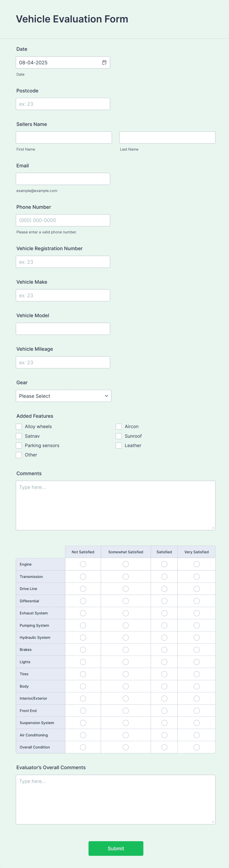Rate Brakes as Not Satisfied
Screen dimensions: 229x868
[83, 649]
